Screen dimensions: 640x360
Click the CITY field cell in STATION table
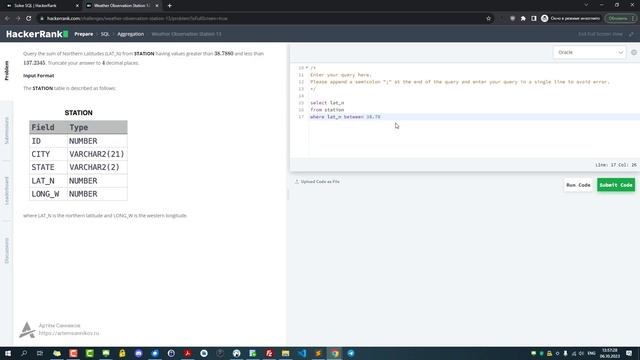(x=48, y=154)
